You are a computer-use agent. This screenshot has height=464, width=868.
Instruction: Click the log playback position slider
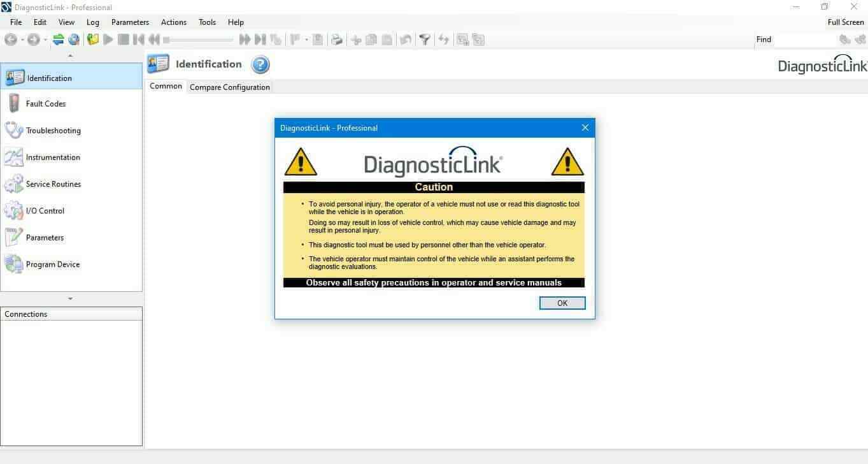pyautogui.click(x=199, y=40)
